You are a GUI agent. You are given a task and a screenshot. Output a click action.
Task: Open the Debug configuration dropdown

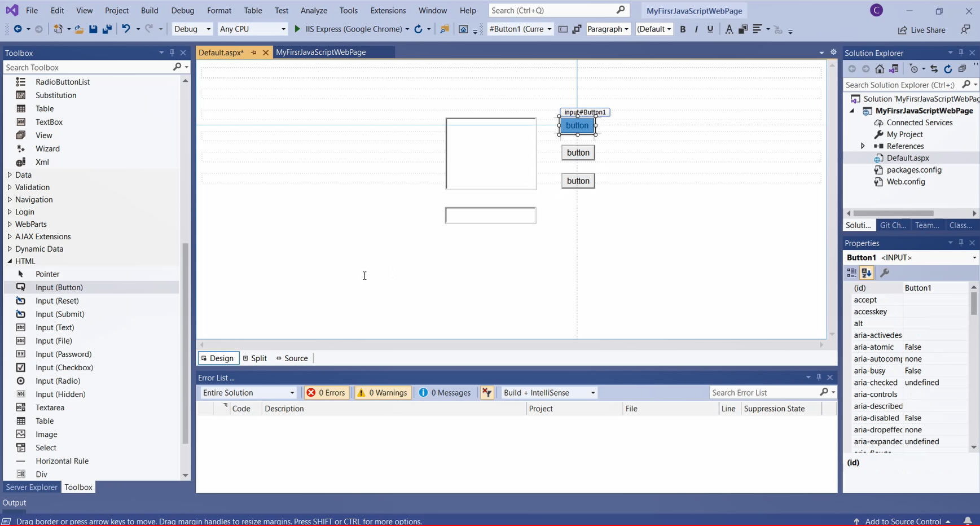click(x=192, y=29)
